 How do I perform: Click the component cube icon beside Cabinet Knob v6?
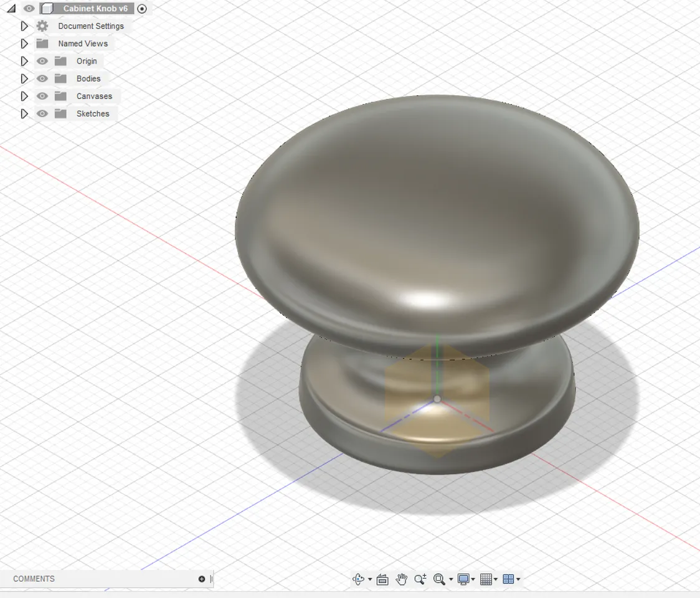47,9
